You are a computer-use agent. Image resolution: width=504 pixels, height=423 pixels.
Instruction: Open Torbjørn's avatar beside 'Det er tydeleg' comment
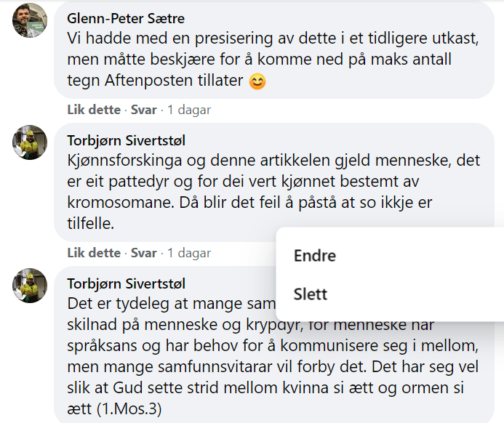click(31, 285)
